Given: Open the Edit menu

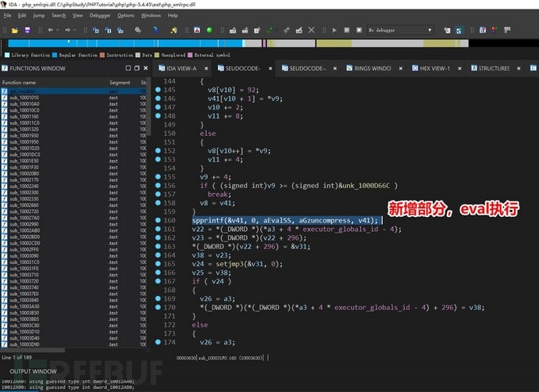Looking at the screenshot, I should tap(22, 16).
